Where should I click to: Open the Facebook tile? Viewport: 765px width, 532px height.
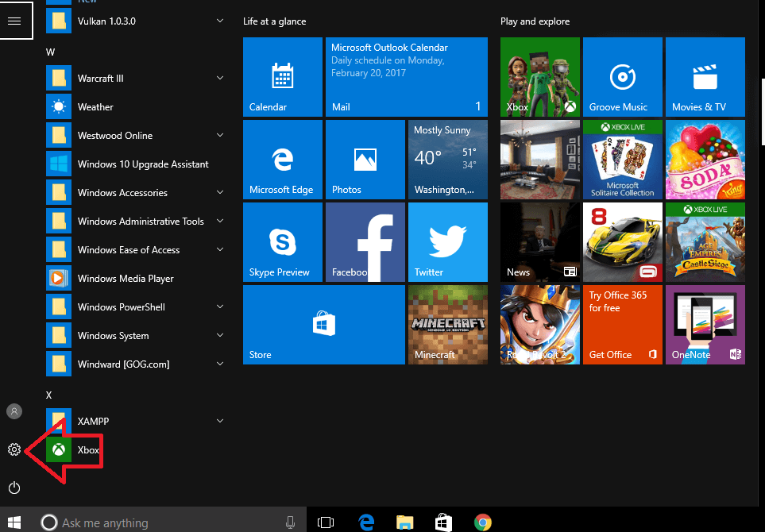click(x=365, y=242)
